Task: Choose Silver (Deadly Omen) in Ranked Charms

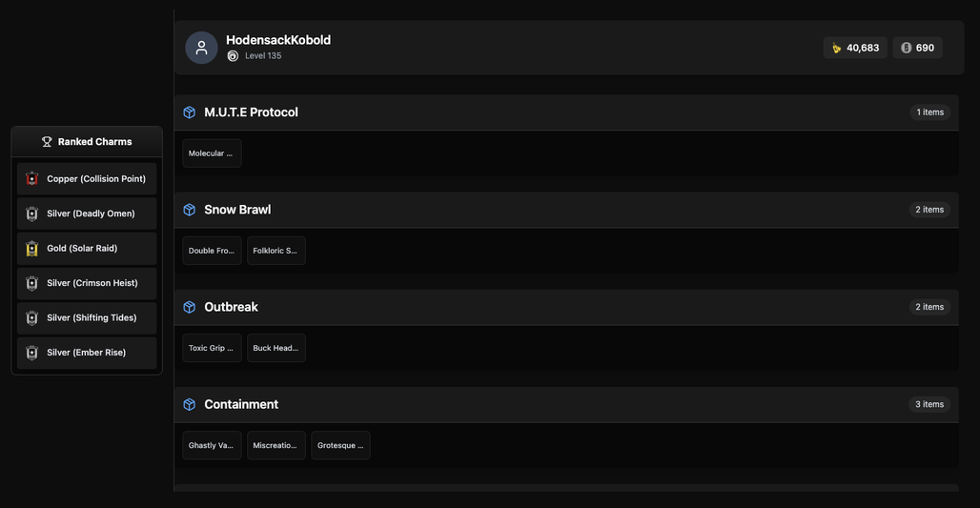Action: pyautogui.click(x=87, y=213)
